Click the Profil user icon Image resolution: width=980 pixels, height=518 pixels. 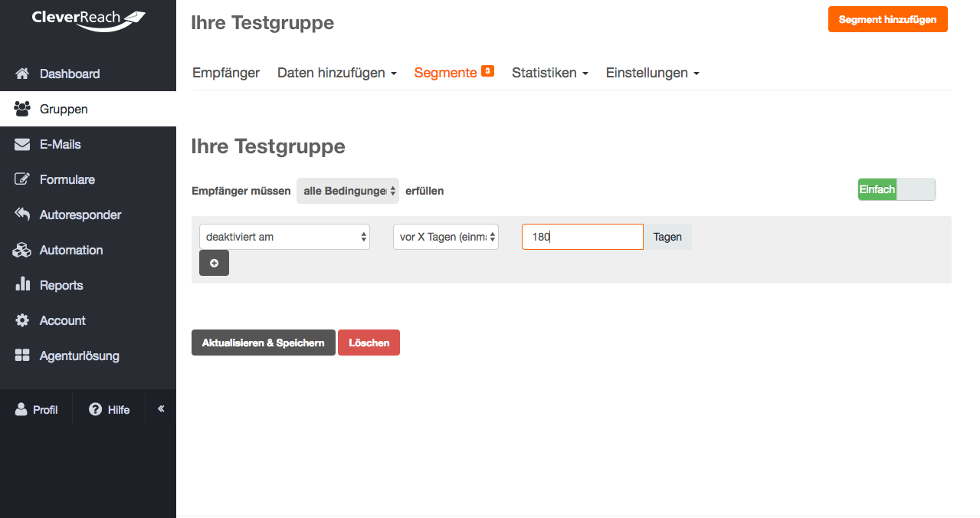coord(21,409)
